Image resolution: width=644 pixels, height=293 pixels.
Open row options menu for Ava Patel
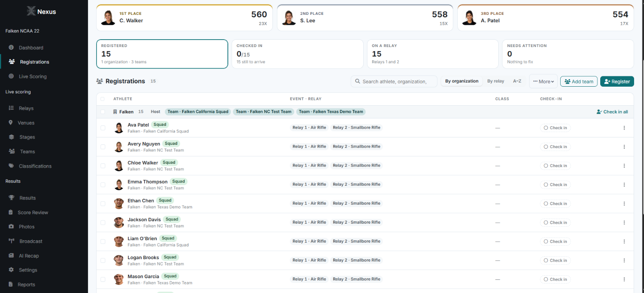[624, 128]
